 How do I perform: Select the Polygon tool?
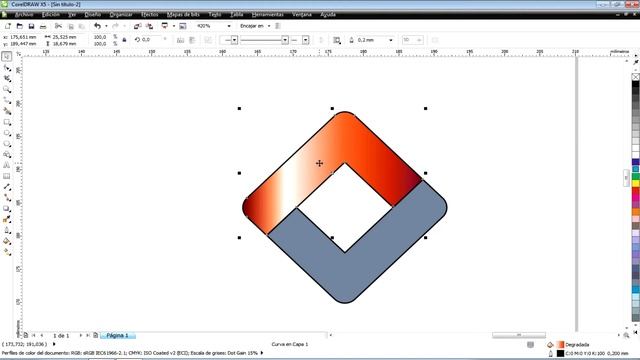[7, 144]
